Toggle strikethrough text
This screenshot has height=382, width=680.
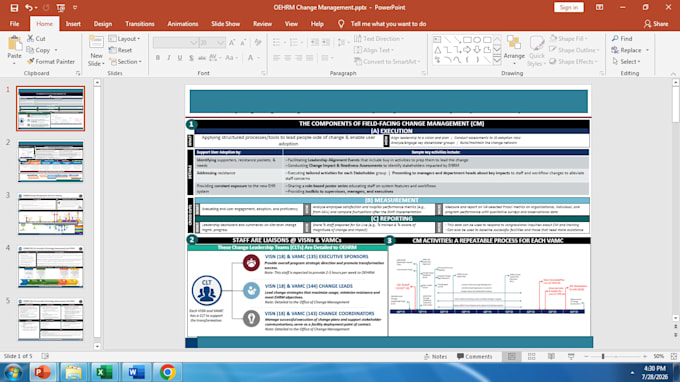(x=202, y=58)
